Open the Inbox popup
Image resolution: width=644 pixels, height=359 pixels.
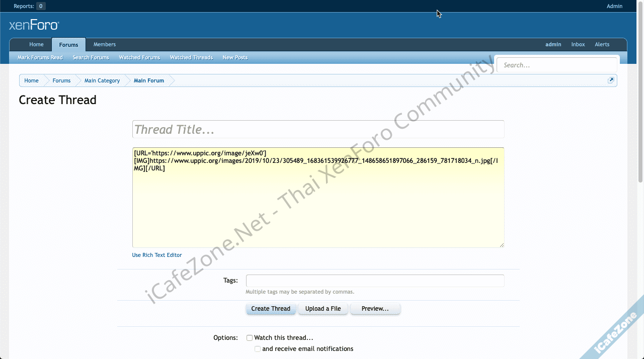coord(578,44)
